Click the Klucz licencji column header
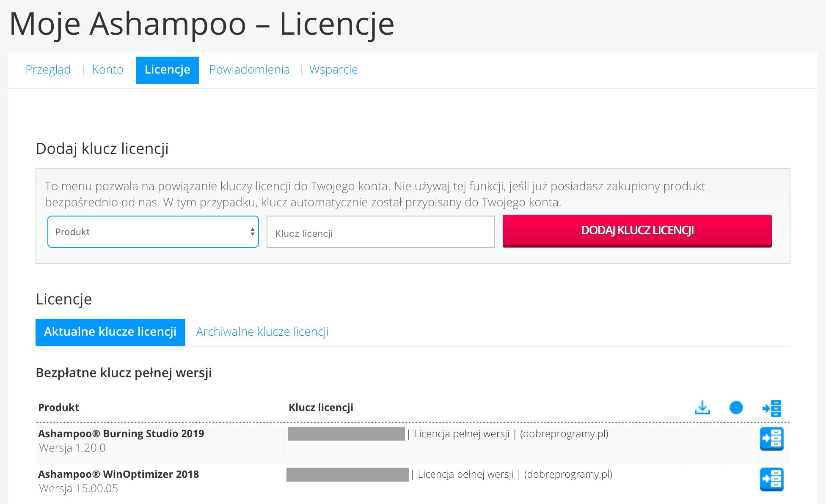This screenshot has height=504, width=826. [x=321, y=408]
